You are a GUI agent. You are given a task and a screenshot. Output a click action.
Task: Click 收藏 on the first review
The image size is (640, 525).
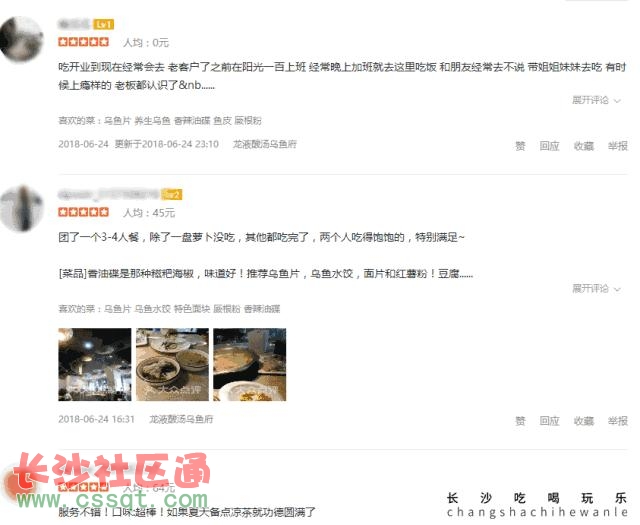click(584, 146)
